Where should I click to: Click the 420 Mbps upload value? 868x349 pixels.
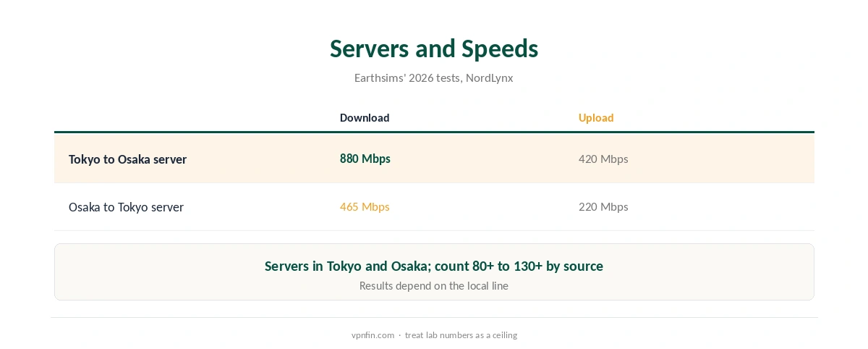pyautogui.click(x=603, y=159)
